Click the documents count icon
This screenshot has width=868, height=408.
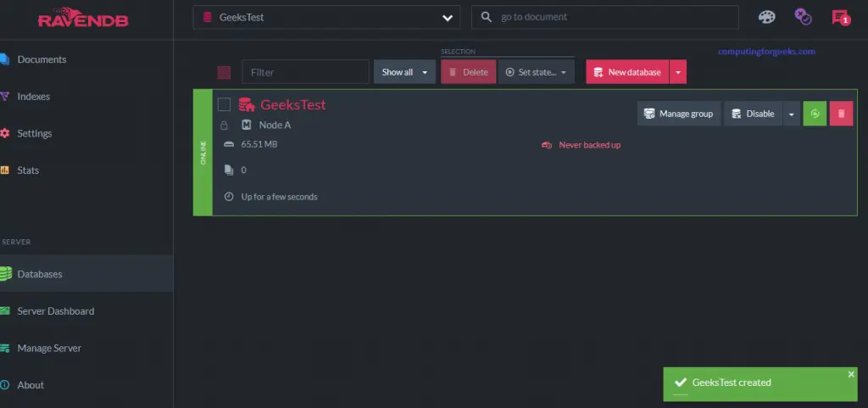(229, 170)
